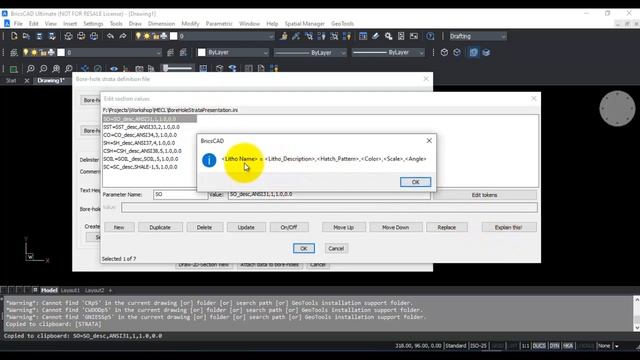Screen dimensions: 640x360
Task: Click the Duplicate button
Action: (x=160, y=227)
